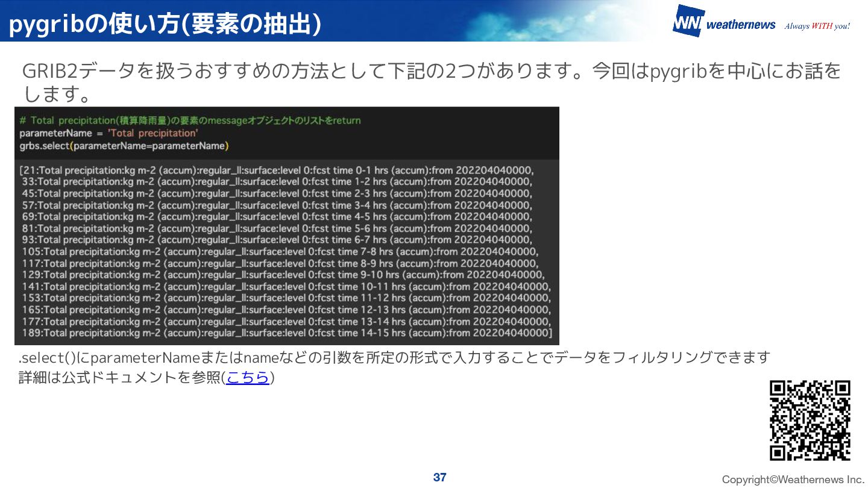Viewport: 868px width, 488px height.
Task: Click output row starting with 33:Total precipitation
Action: point(277,181)
